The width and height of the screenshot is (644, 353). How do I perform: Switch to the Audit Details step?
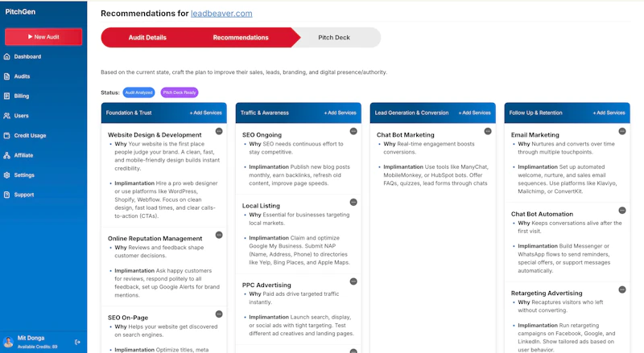[x=147, y=37]
